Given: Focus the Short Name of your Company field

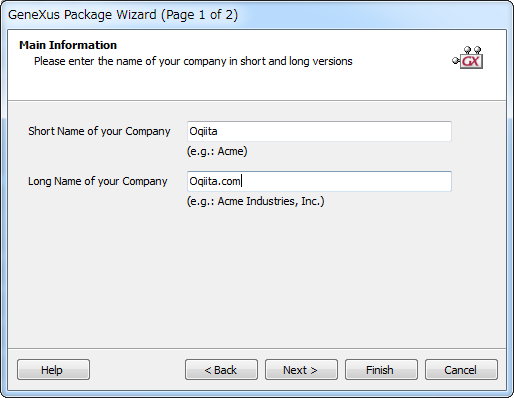Looking at the screenshot, I should click(x=319, y=131).
